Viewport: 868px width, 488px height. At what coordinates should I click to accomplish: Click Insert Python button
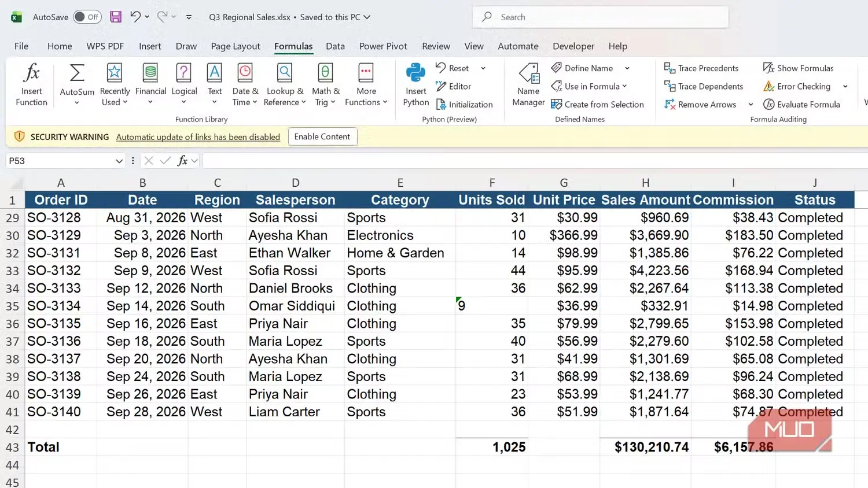[415, 85]
